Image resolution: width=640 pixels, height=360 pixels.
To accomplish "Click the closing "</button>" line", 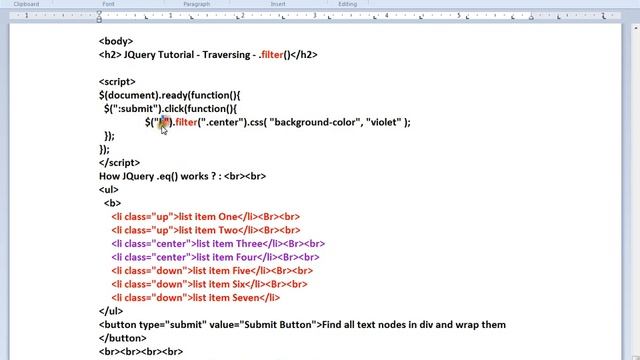I will (x=122, y=338).
